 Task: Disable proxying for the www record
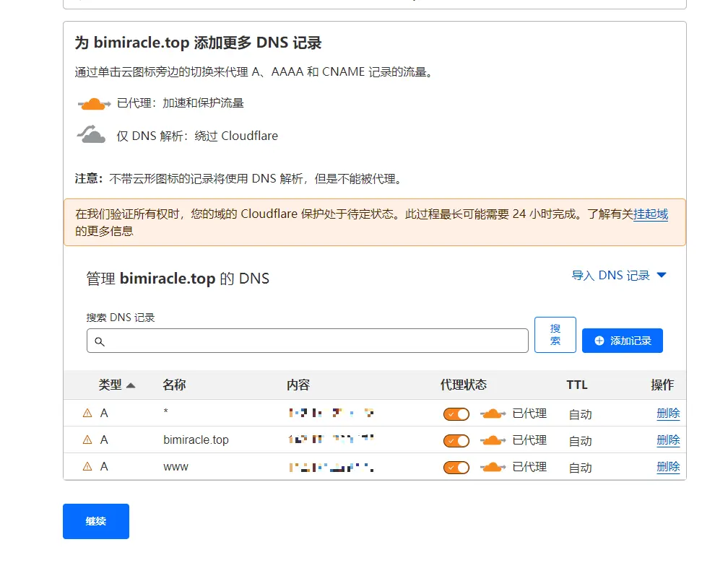[456, 467]
